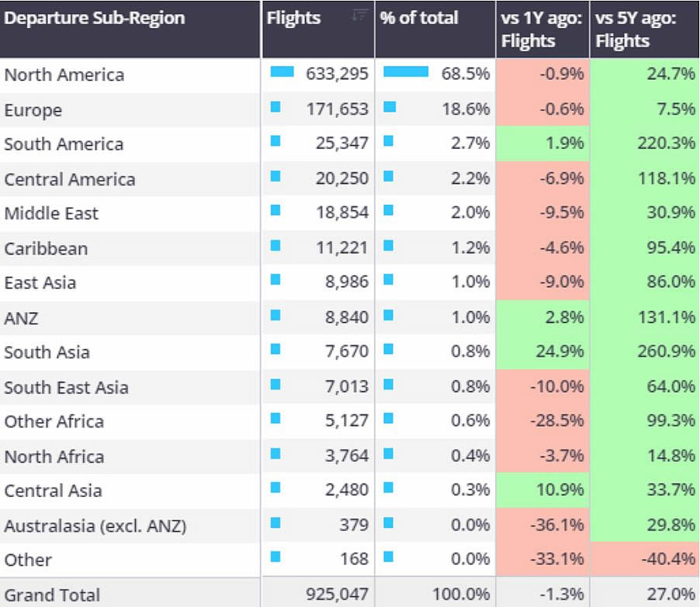
Task: Click the 18.6% of total value
Action: (x=466, y=109)
